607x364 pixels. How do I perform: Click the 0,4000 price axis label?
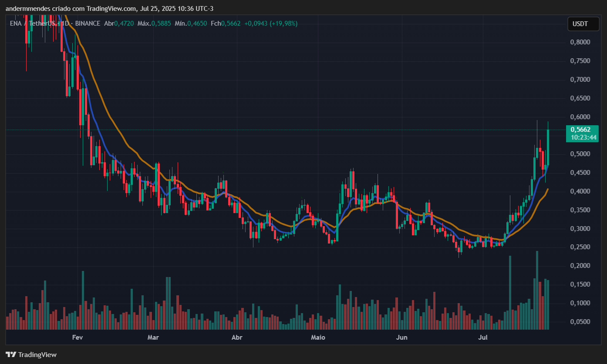click(x=580, y=191)
